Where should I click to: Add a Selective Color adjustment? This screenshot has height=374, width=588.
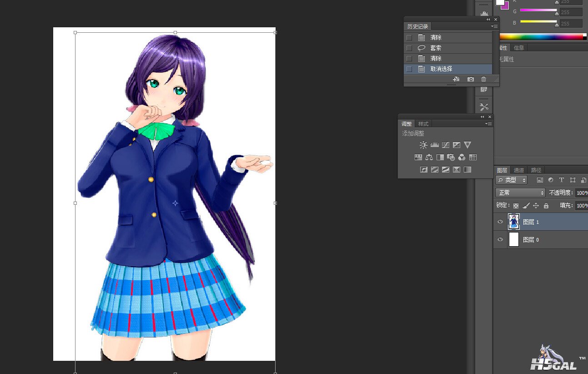tap(457, 170)
